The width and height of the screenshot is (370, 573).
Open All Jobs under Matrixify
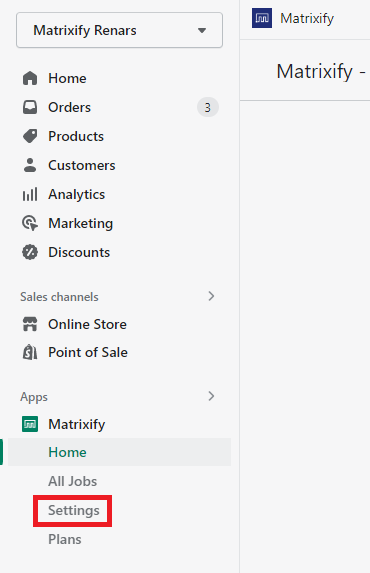[72, 481]
